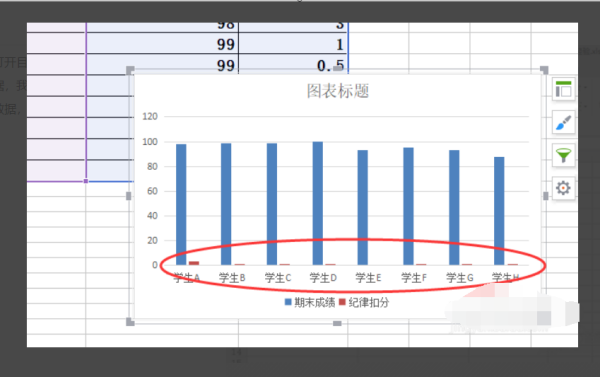Viewport: 600px width, 377px height.
Task: Click the bottom-left chart resize handle
Action: point(130,322)
